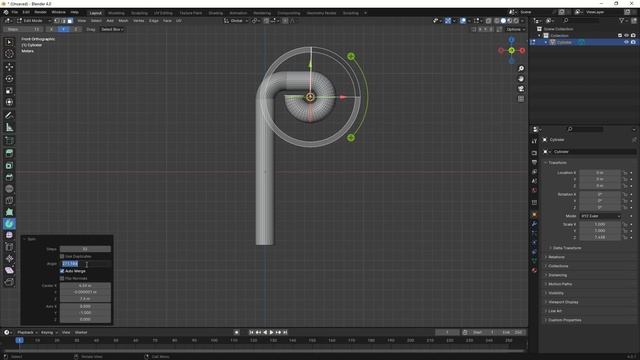Viewport: 640px width, 360px height.
Task: Select the Shear tool
Action: pyautogui.click(x=9, y=270)
